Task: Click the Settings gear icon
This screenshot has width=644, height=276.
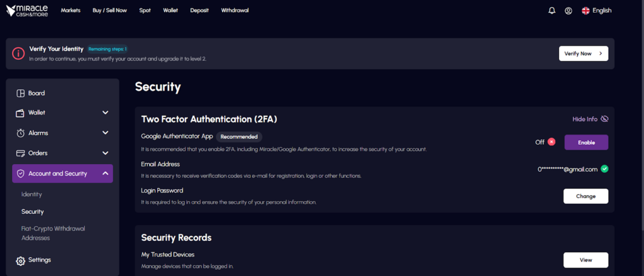Action: click(21, 260)
